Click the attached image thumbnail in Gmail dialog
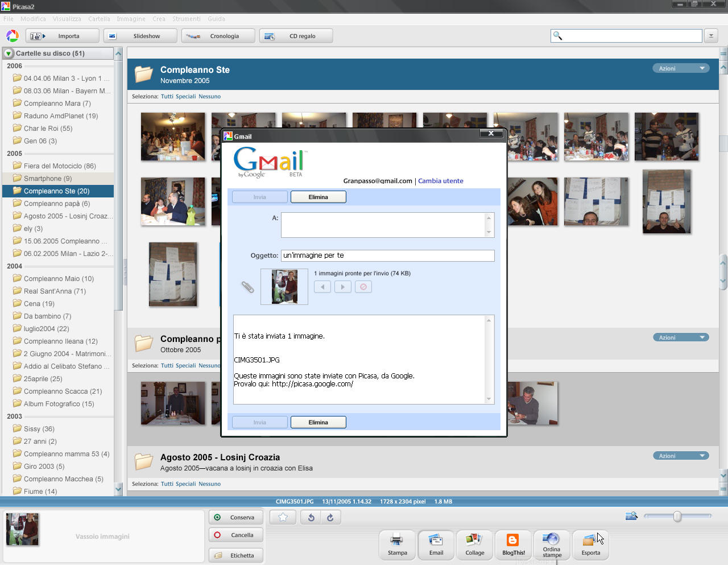Screen dimensions: 728x565 pyautogui.click(x=284, y=287)
